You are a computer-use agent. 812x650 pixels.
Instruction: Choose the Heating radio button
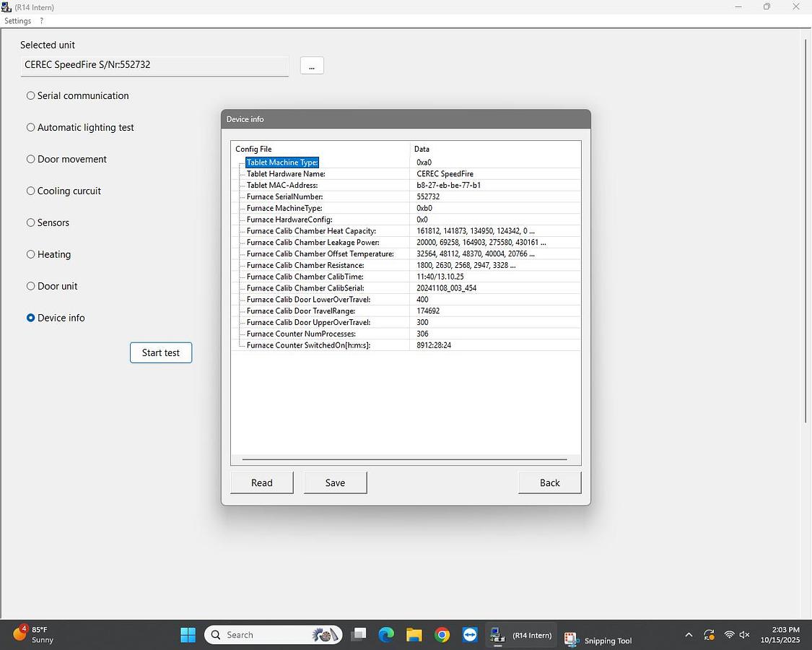pyautogui.click(x=31, y=254)
